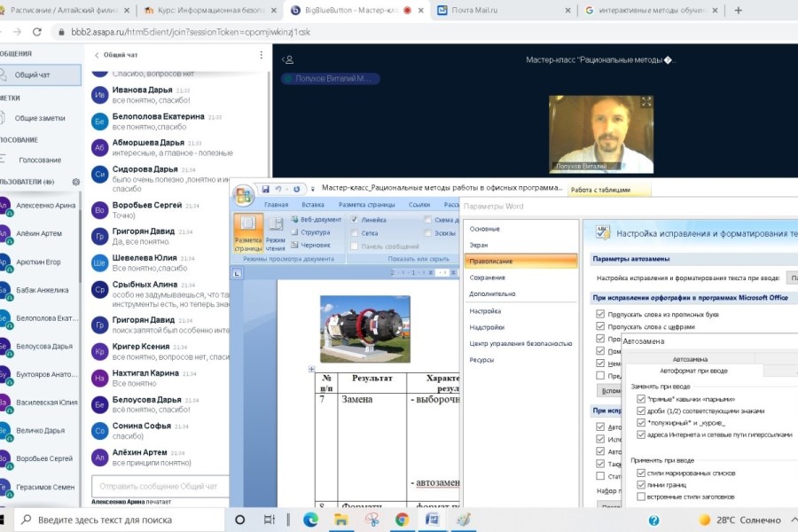The width and height of the screenshot is (798, 532).
Task: Open the Вставка ribbon tab in Word
Action: coord(312,205)
